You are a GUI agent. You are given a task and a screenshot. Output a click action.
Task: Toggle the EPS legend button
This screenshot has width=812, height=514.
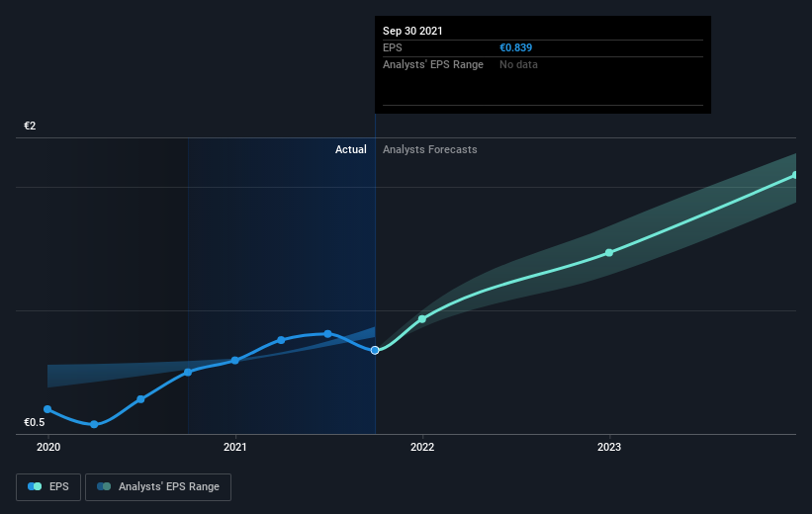point(48,486)
